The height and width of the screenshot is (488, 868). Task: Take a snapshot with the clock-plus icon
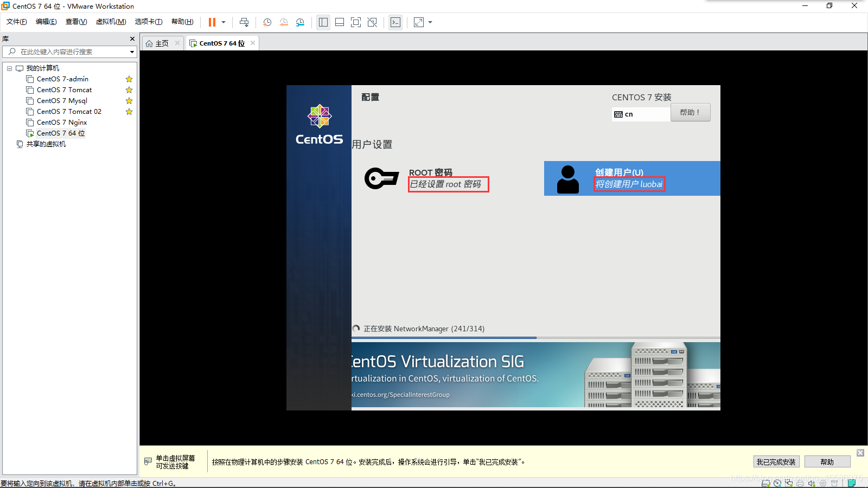(267, 22)
